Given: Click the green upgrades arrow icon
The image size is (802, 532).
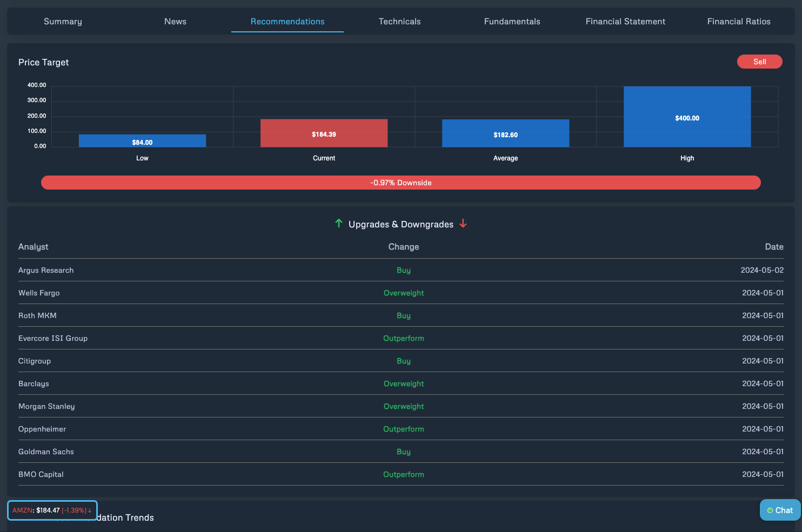Looking at the screenshot, I should point(339,223).
